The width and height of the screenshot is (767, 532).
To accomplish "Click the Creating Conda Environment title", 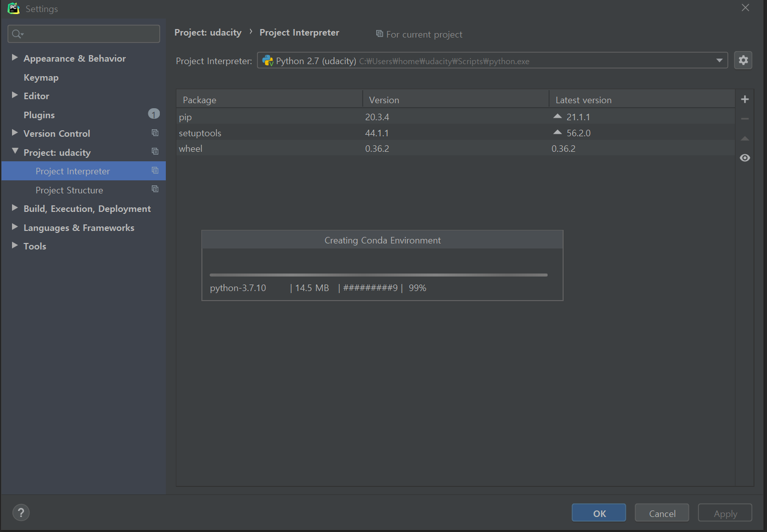I will tap(383, 240).
